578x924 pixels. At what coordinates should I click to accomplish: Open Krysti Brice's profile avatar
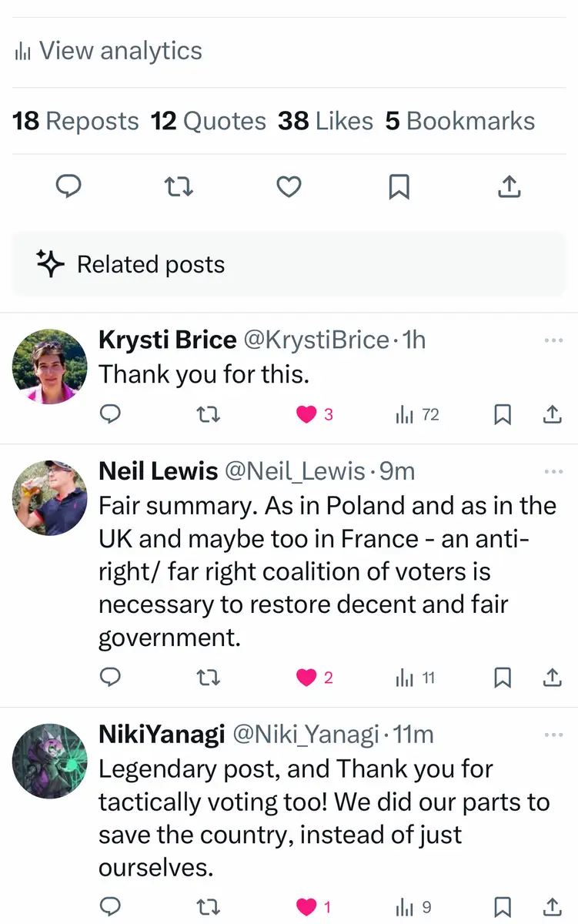coord(50,367)
